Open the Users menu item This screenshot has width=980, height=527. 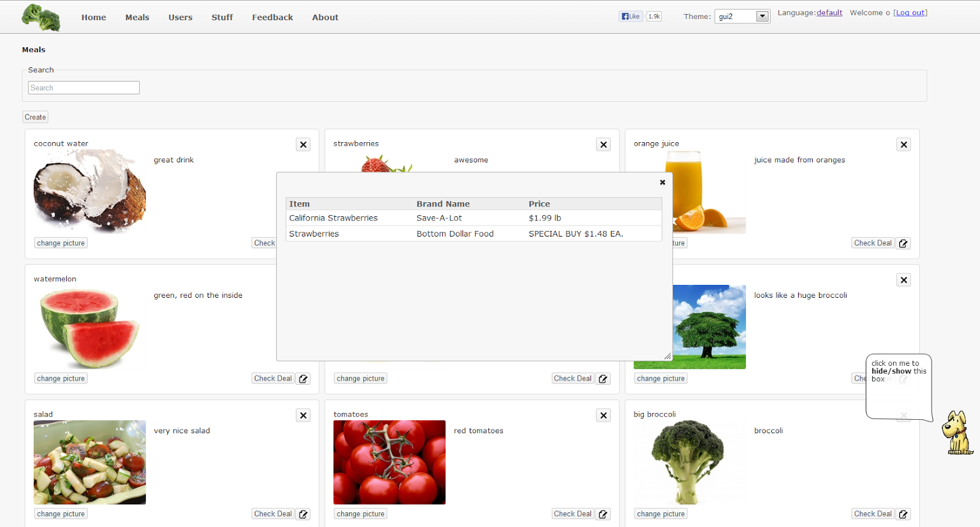point(181,17)
